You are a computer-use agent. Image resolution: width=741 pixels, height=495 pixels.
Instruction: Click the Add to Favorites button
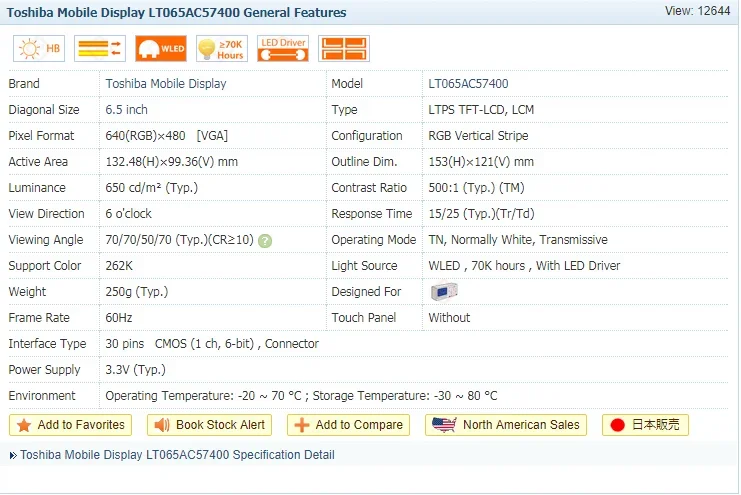pos(70,425)
